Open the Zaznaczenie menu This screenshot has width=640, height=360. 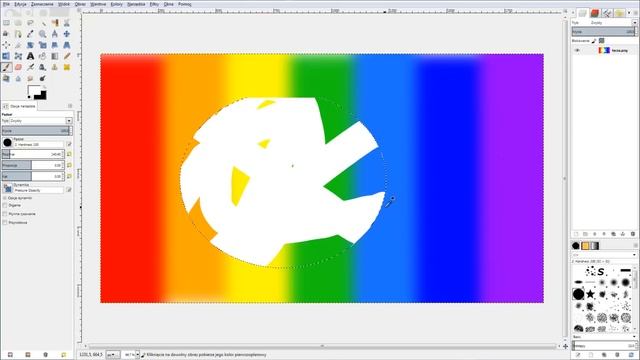(42, 4)
